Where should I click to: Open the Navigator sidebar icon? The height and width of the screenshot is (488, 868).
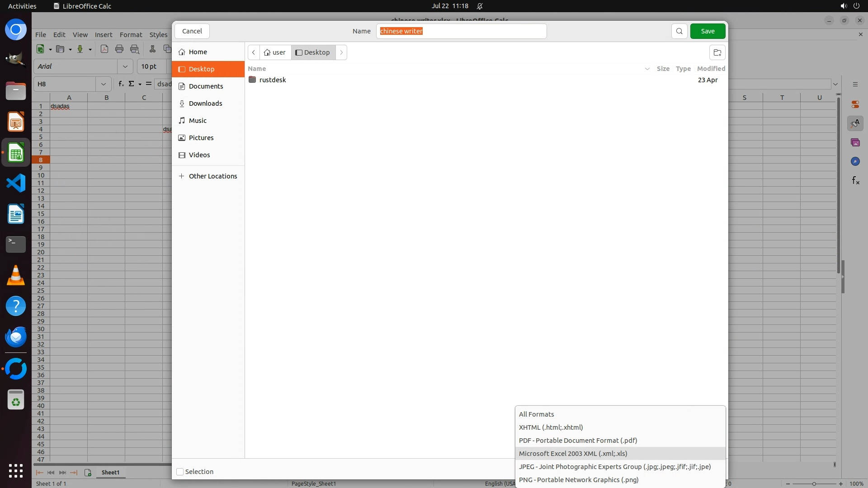855,161
